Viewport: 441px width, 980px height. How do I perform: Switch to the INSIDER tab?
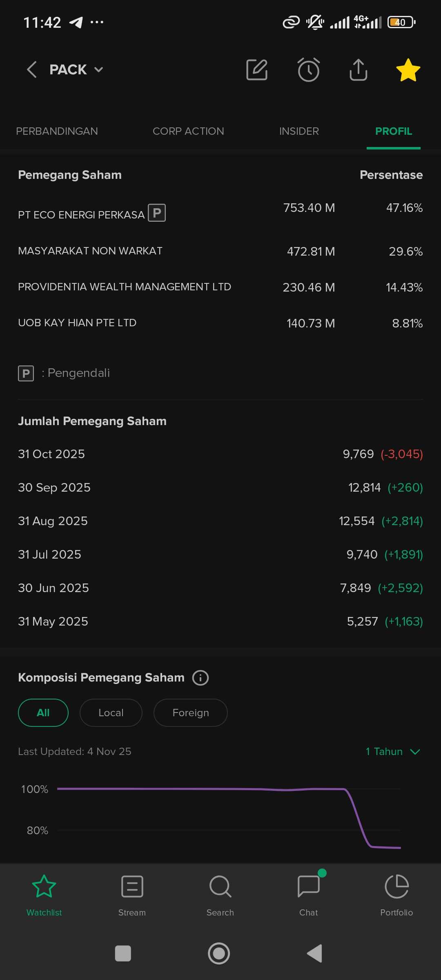click(299, 131)
